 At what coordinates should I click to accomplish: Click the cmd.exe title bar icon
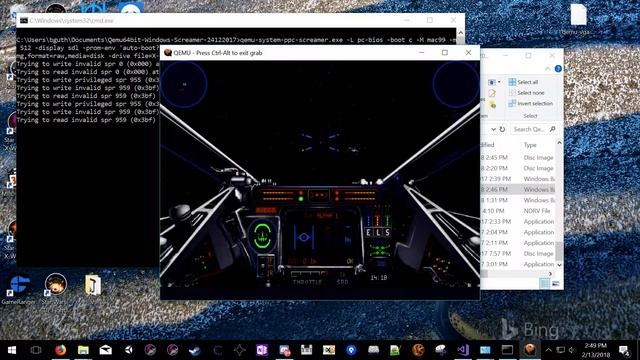24,20
